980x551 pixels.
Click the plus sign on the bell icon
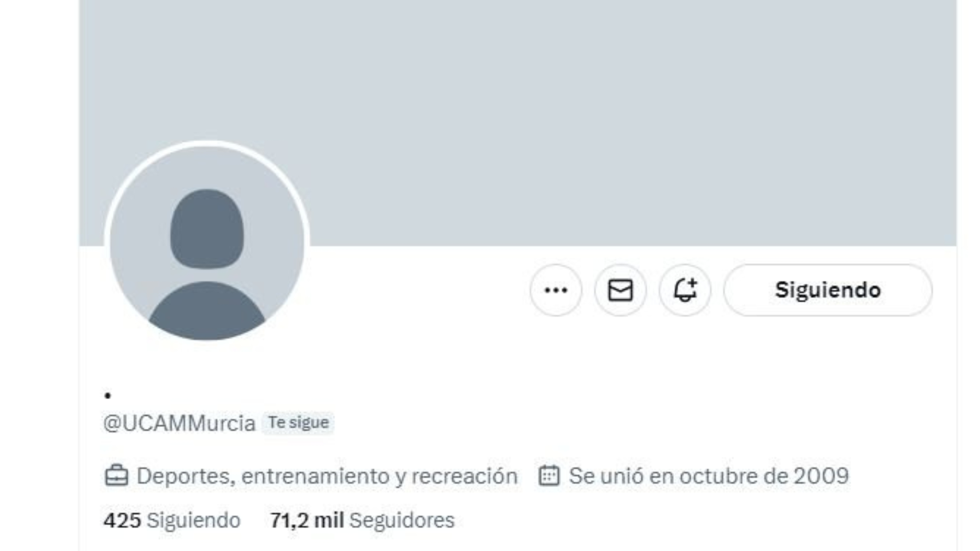point(693,283)
